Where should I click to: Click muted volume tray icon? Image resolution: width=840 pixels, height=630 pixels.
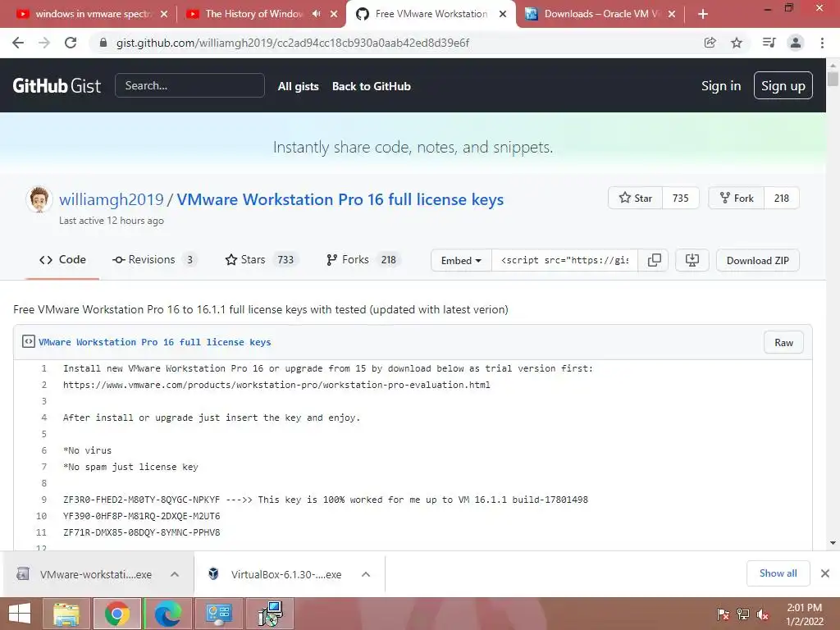762,614
